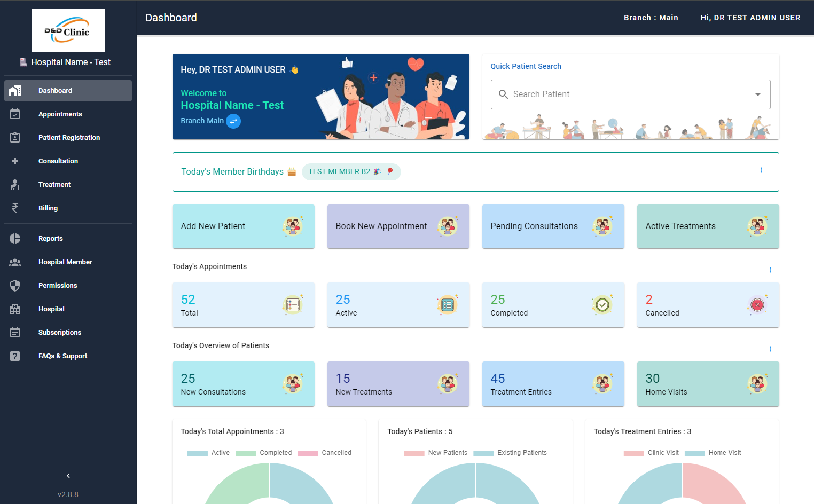This screenshot has height=504, width=814.
Task: Click the 52 Total appointments card
Action: coord(244,305)
